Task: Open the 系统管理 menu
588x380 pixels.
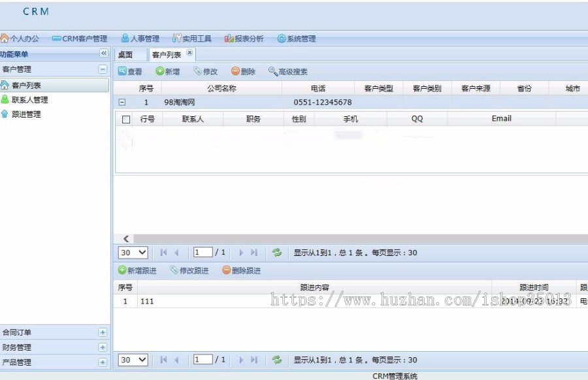Action: point(297,38)
